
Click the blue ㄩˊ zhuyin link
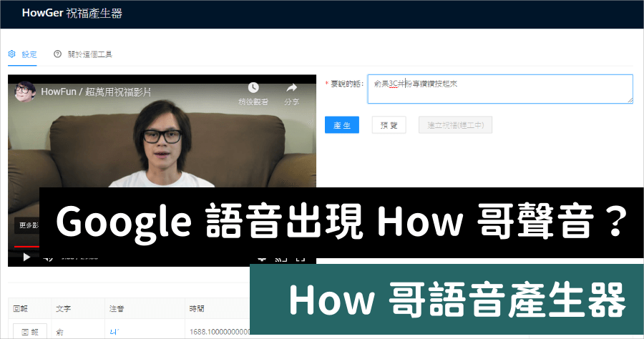pos(114,332)
